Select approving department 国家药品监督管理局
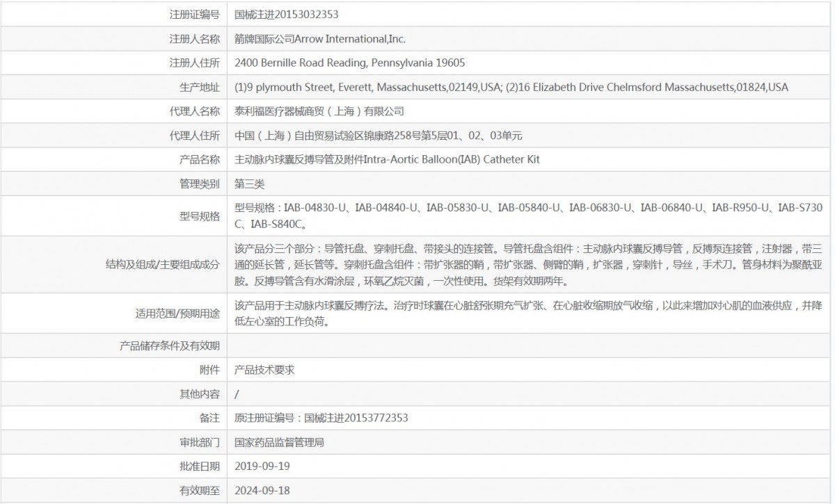 (x=280, y=442)
